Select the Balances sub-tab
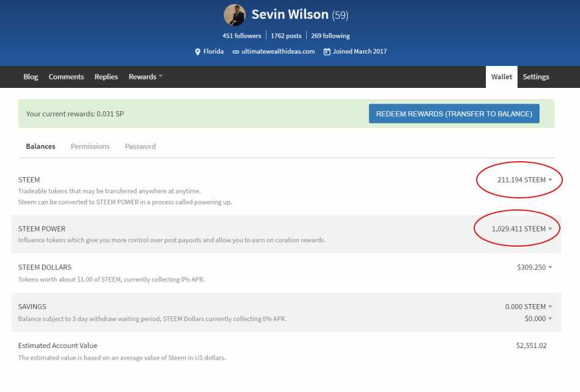The width and height of the screenshot is (580, 392). (41, 147)
